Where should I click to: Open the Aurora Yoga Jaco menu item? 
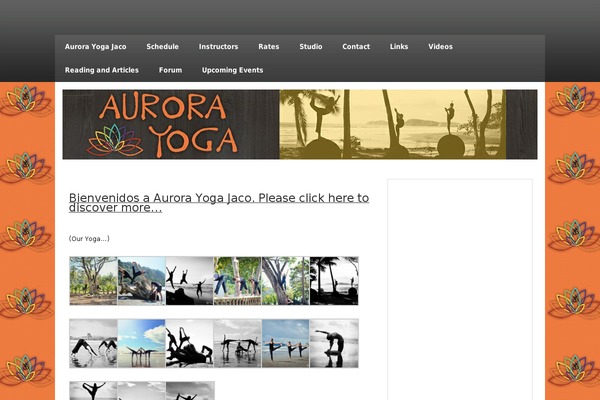(x=95, y=47)
